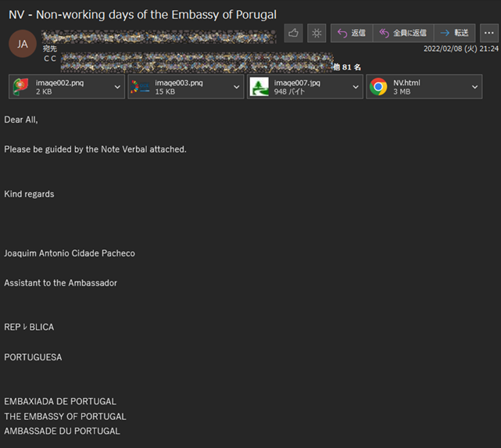This screenshot has width=501, height=448.
Task: Click the NV.html attachment file name
Action: 406,83
